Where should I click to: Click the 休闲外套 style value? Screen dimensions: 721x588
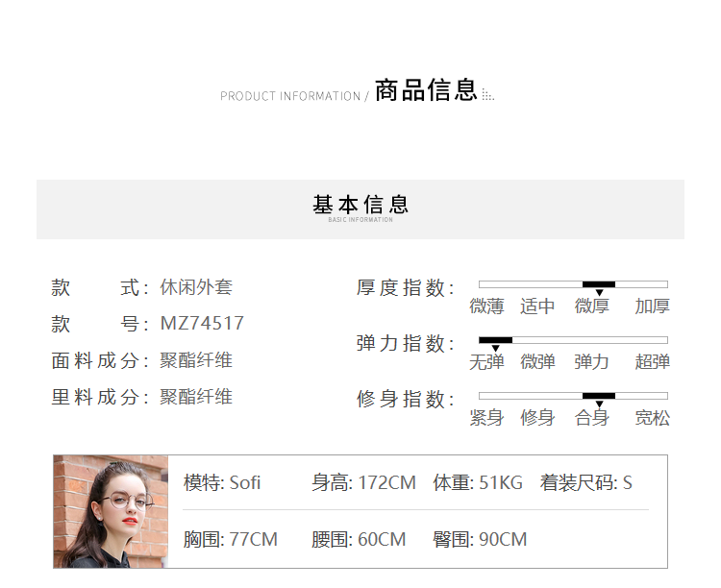[196, 287]
